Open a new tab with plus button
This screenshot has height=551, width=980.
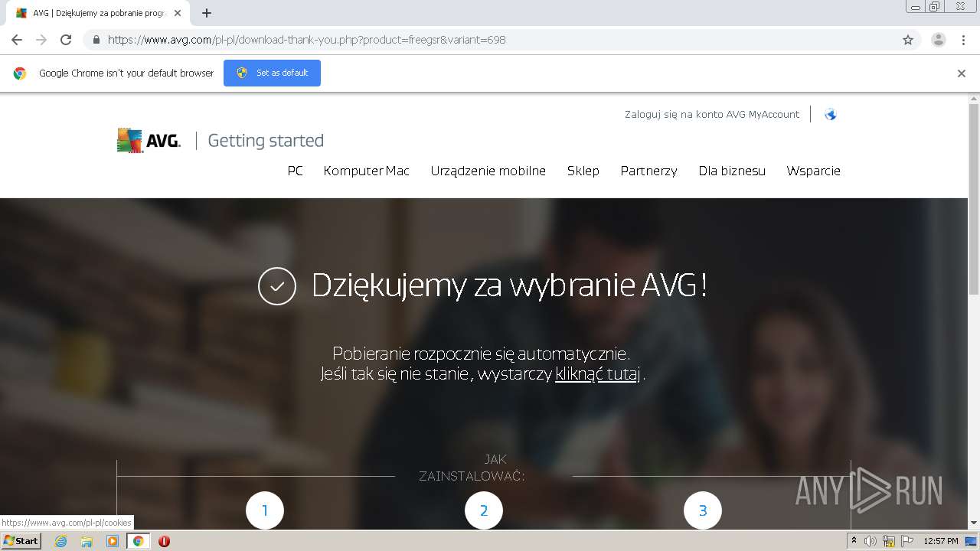(x=207, y=13)
